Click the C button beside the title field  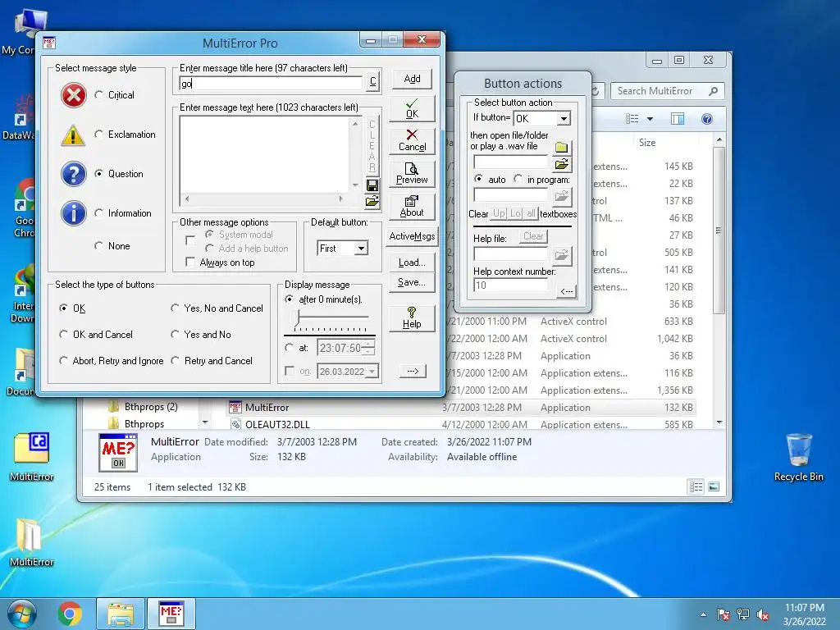click(x=373, y=82)
